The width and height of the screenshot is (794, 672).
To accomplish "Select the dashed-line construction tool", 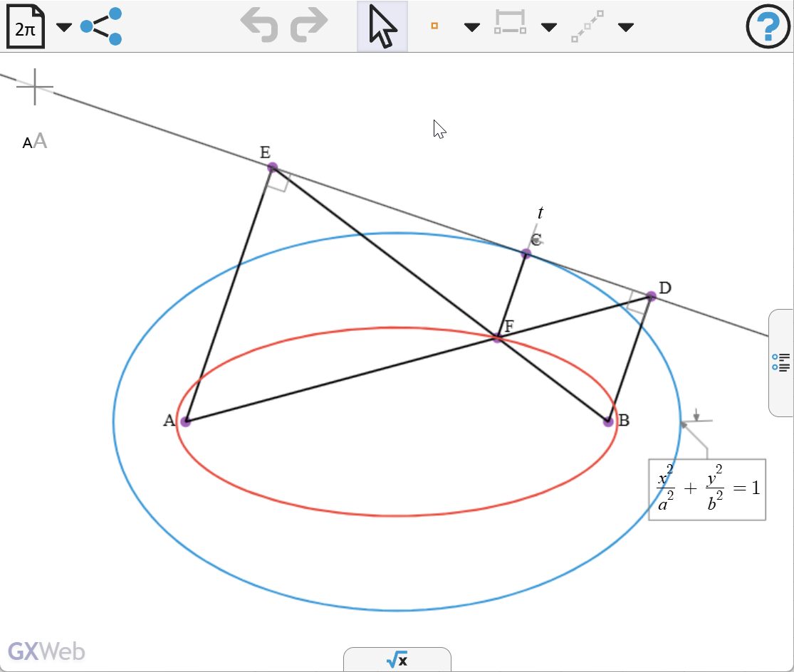I will pos(587,26).
